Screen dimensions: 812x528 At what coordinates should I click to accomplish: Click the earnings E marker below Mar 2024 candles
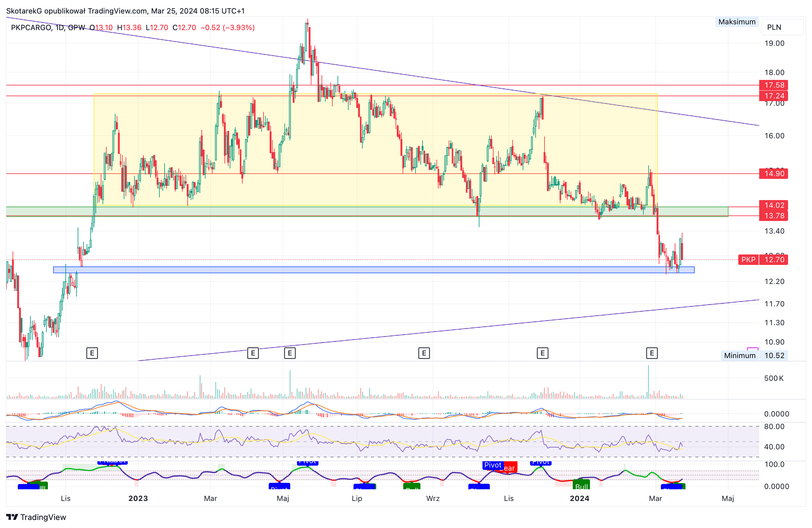coord(652,353)
